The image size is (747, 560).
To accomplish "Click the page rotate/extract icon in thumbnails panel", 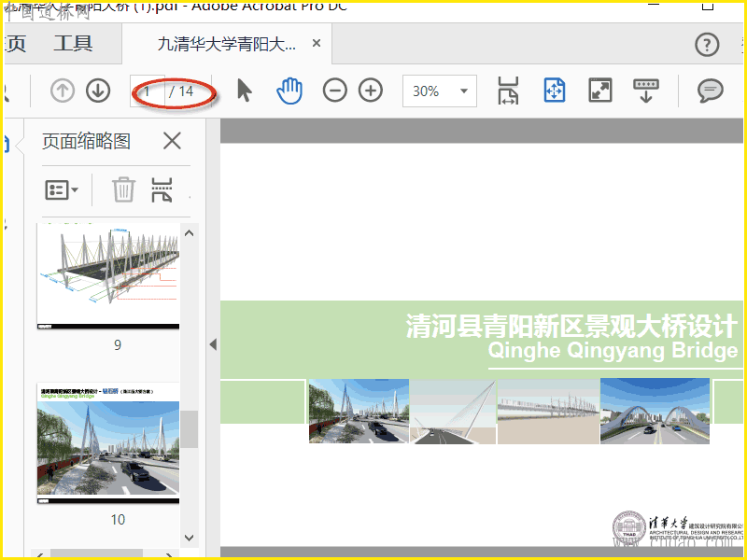I will [x=162, y=189].
